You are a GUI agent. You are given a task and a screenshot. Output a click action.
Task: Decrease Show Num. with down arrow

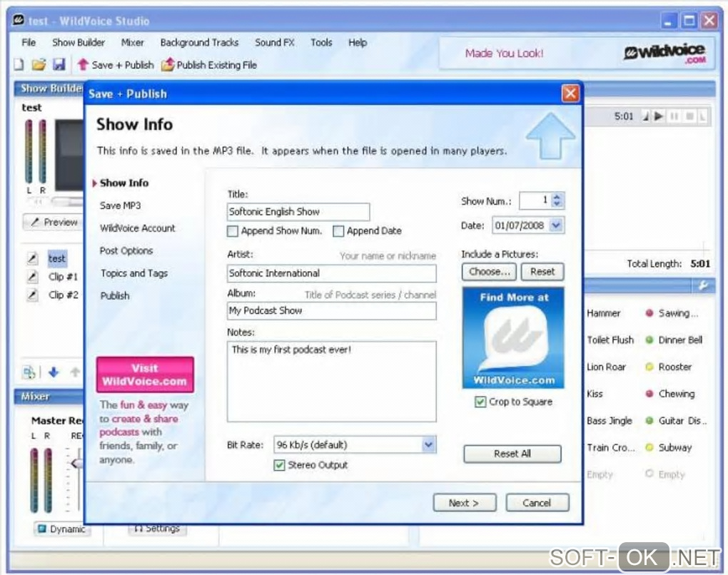pos(557,204)
